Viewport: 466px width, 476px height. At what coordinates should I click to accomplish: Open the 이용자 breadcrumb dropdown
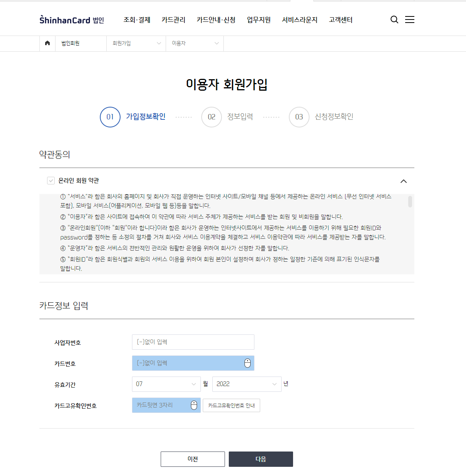[x=195, y=43]
